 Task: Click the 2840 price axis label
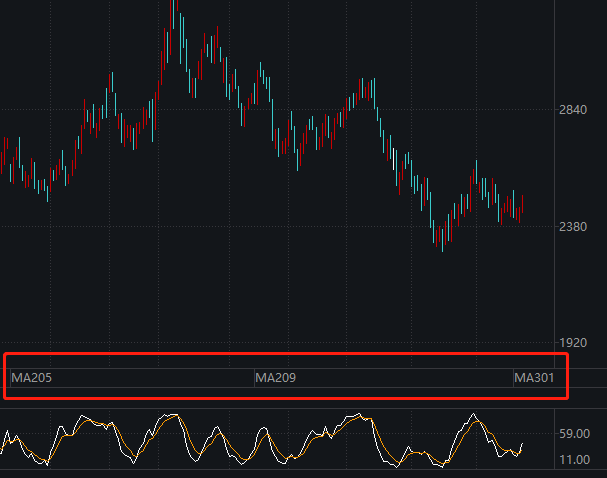(573, 110)
